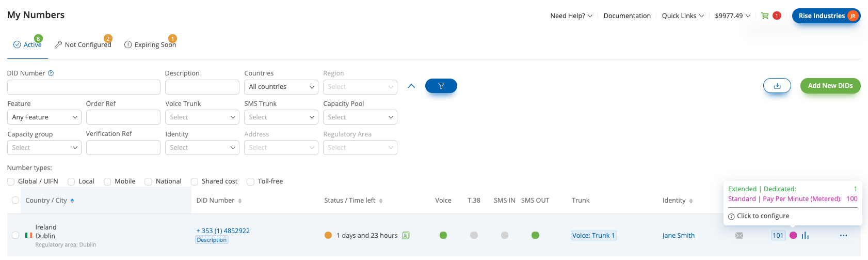
Task: Click in the Description input field
Action: pos(202,87)
